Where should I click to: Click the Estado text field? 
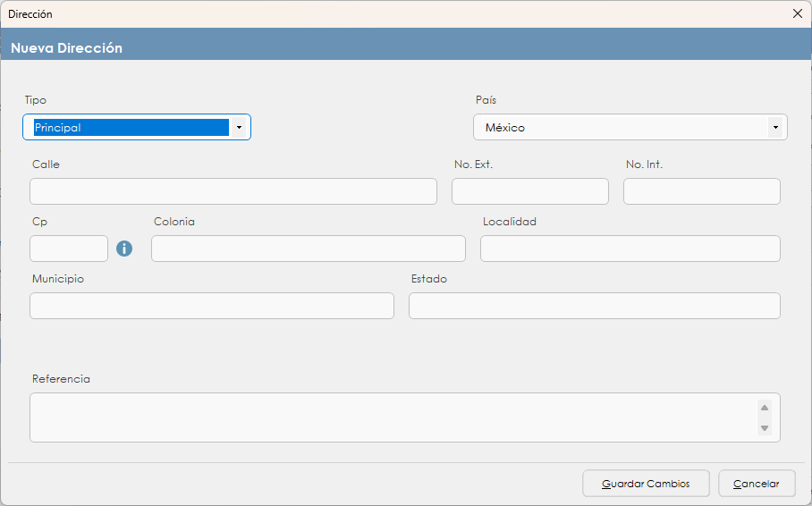[x=594, y=306]
